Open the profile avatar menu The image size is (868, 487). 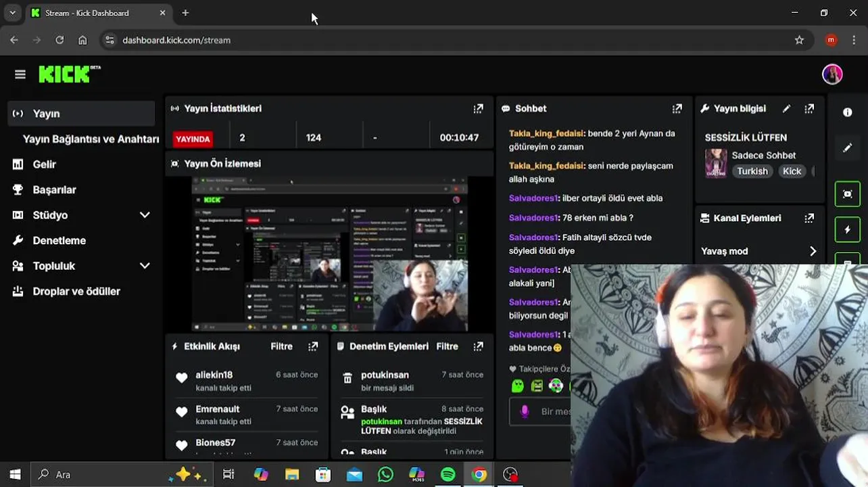(832, 74)
